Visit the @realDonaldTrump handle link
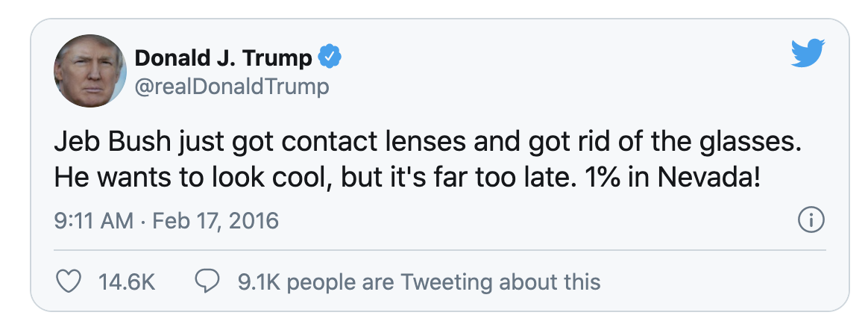 click(x=232, y=87)
